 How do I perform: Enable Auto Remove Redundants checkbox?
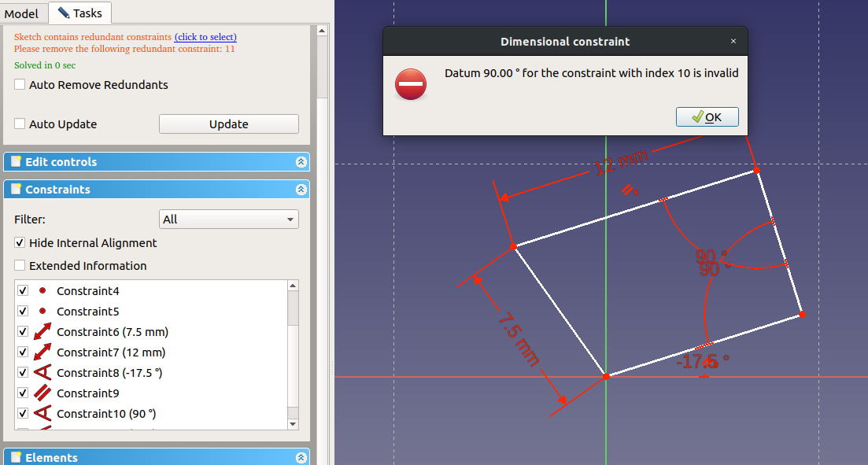coord(20,85)
